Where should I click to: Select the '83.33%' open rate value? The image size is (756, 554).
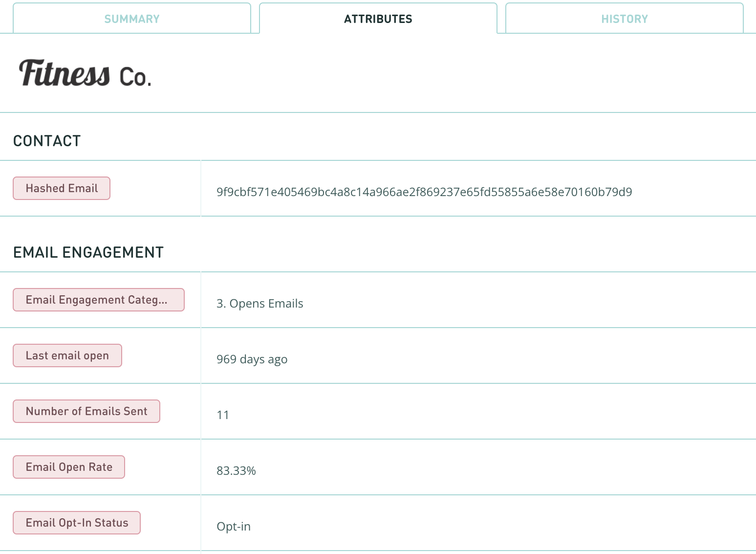[x=237, y=471]
